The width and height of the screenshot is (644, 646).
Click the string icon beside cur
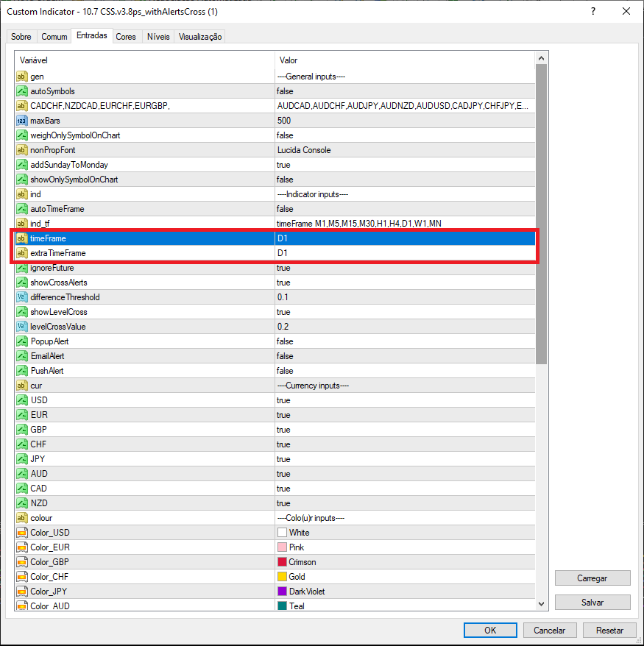22,386
